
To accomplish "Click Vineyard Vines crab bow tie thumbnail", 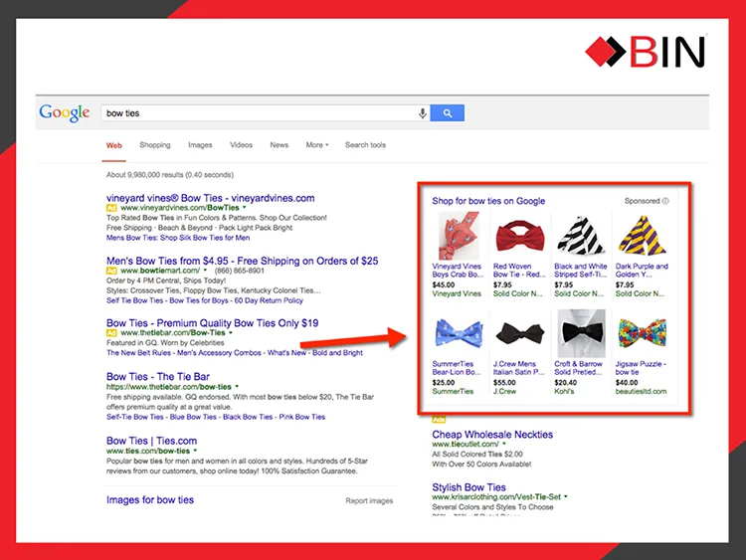I will (459, 236).
